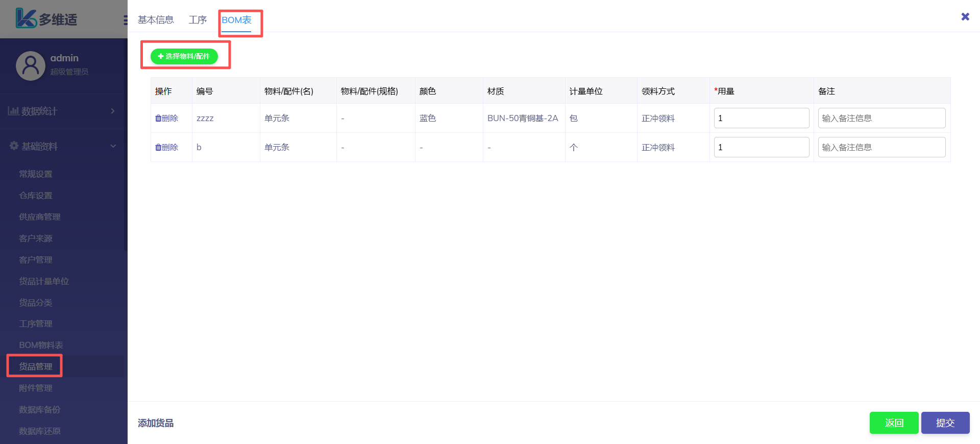Image resolution: width=980 pixels, height=444 pixels.
Task: Expand the 数据统计 sidebar menu
Action: 61,111
